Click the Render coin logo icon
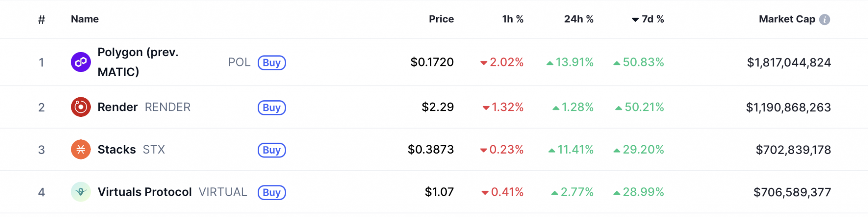 click(x=81, y=107)
